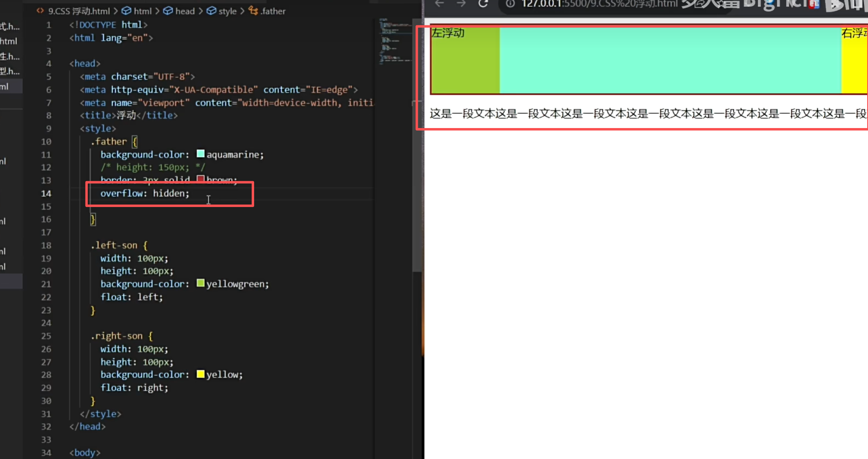The width and height of the screenshot is (868, 459).
Task: Click the browser forward arrow
Action: point(461,4)
